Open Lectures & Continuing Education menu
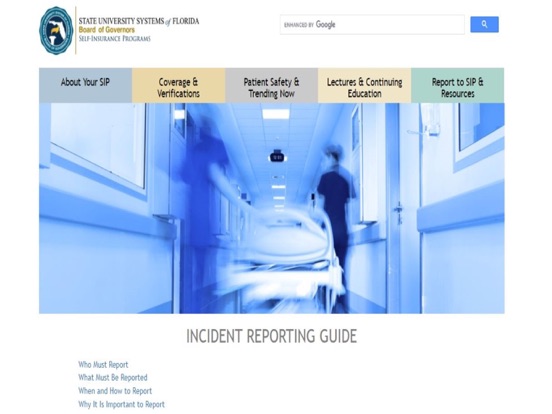Viewport: 552px width, 414px height. pos(364,85)
